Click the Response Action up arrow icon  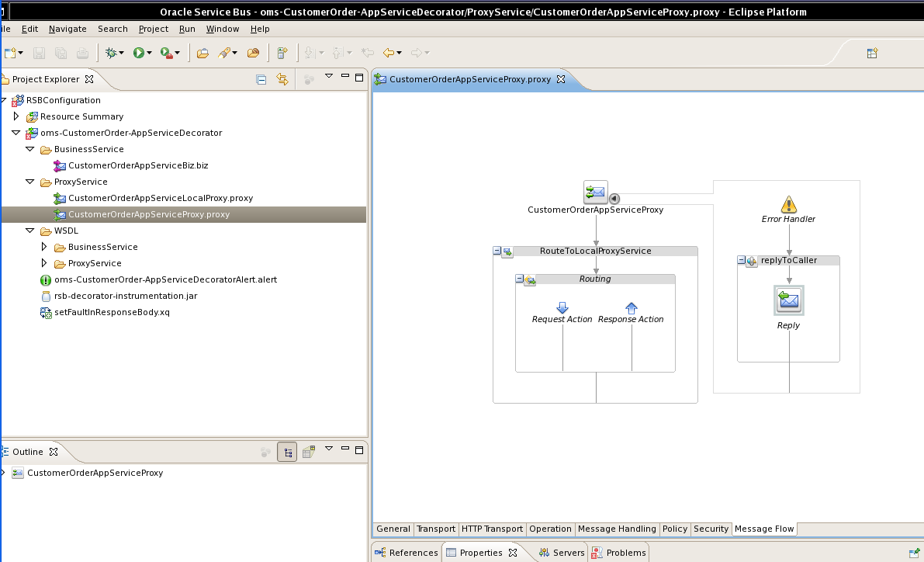click(x=631, y=308)
